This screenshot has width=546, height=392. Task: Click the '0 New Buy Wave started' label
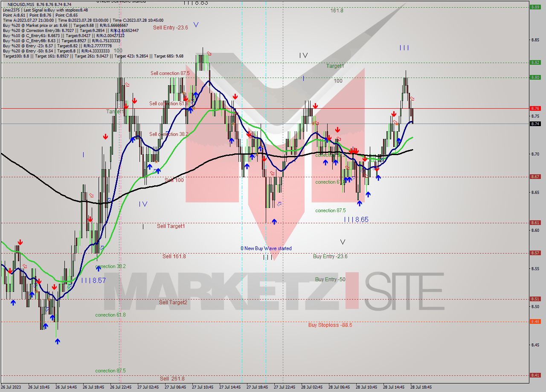click(x=266, y=248)
